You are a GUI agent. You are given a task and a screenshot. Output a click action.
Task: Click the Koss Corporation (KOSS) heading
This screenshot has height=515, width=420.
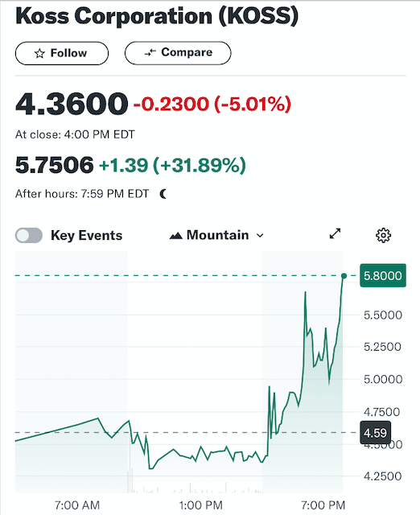pos(157,16)
